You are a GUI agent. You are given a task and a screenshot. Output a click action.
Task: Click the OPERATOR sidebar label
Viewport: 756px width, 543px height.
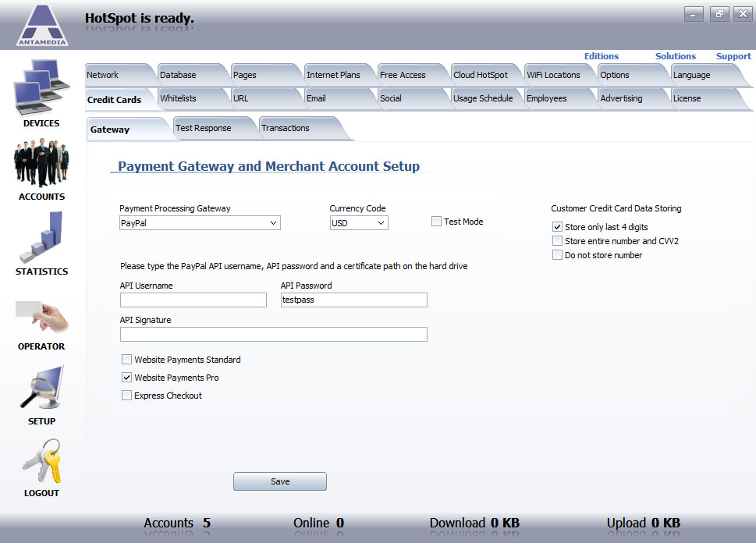(41, 346)
